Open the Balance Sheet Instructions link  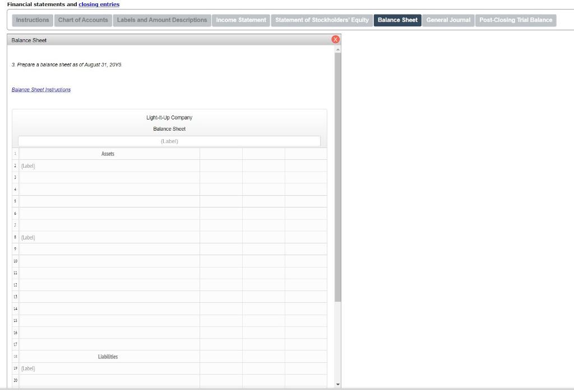(x=41, y=89)
